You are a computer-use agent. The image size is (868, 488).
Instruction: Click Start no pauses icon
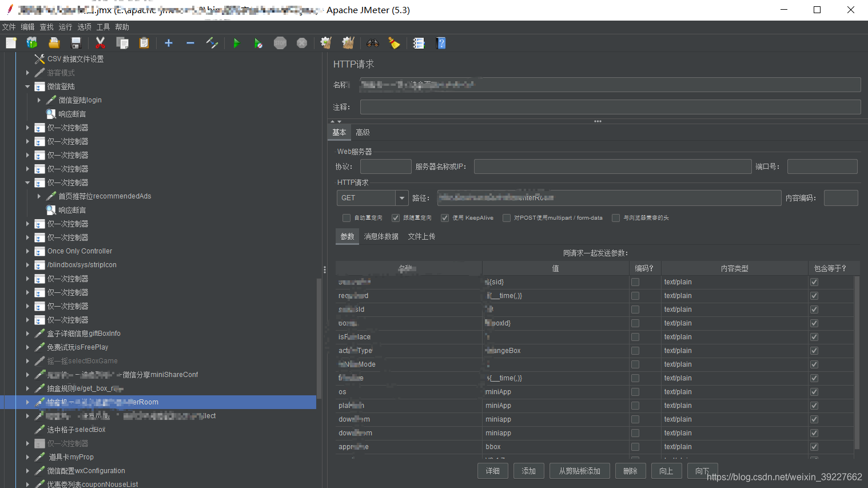(x=258, y=43)
